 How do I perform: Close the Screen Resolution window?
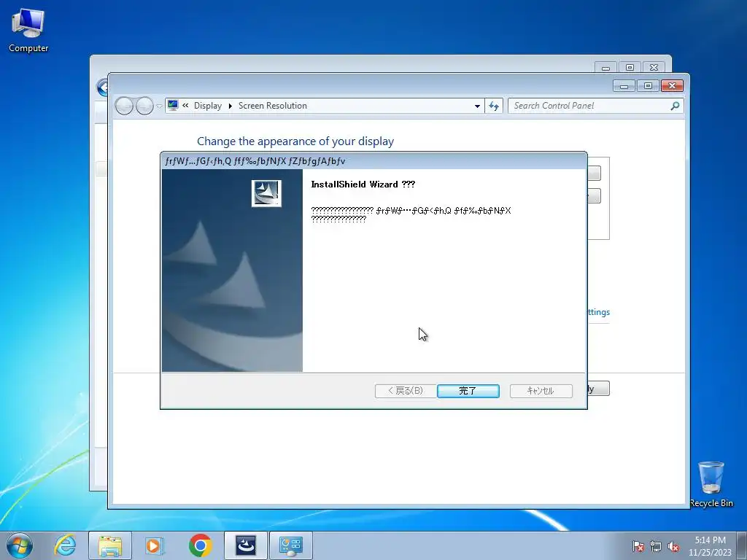tap(672, 86)
